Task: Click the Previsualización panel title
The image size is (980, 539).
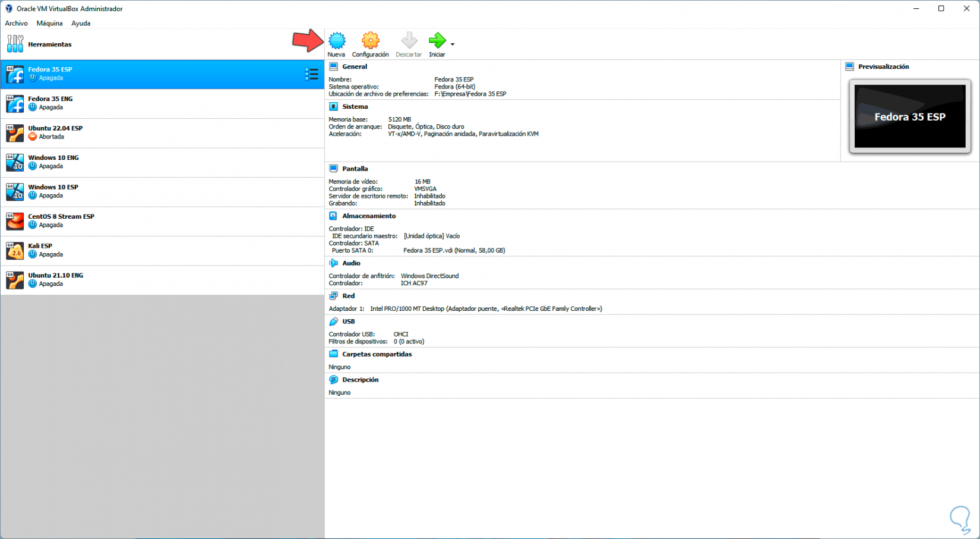Action: 884,67
